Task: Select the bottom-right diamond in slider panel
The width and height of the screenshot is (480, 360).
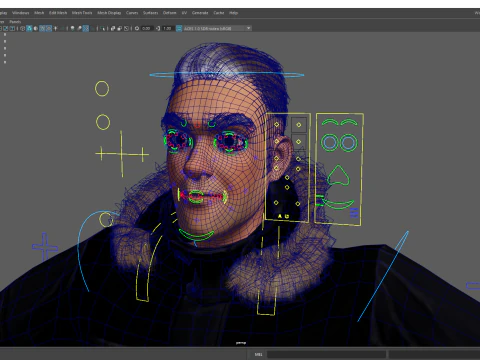Action: point(298,204)
